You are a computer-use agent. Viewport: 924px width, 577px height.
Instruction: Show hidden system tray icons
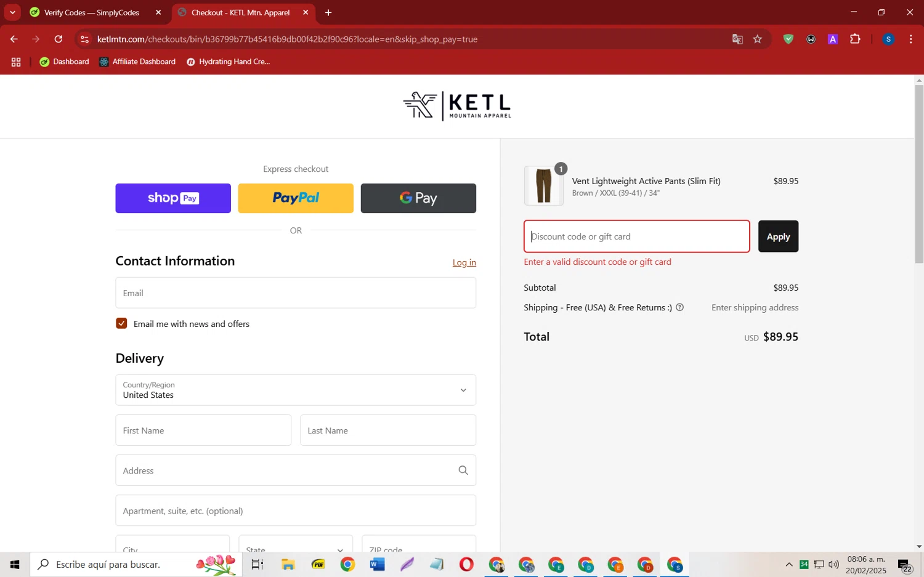(x=789, y=564)
